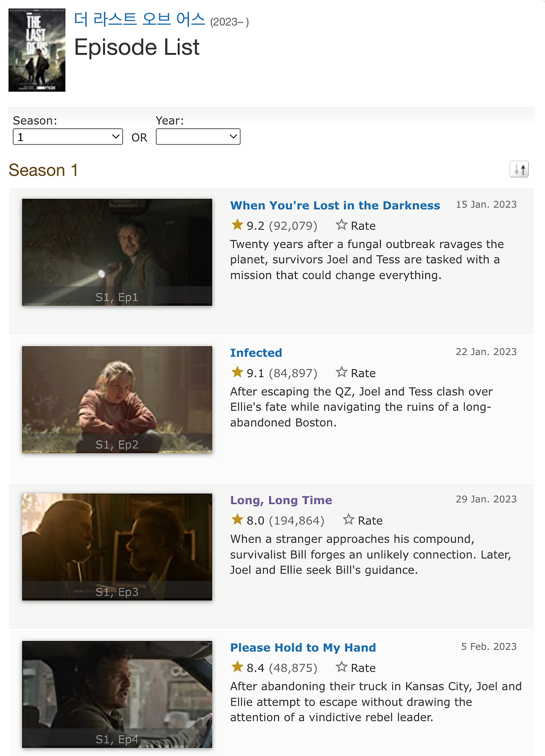The height and width of the screenshot is (756, 545).
Task: Open the 'Long, Long Time' episode link
Action: click(281, 500)
